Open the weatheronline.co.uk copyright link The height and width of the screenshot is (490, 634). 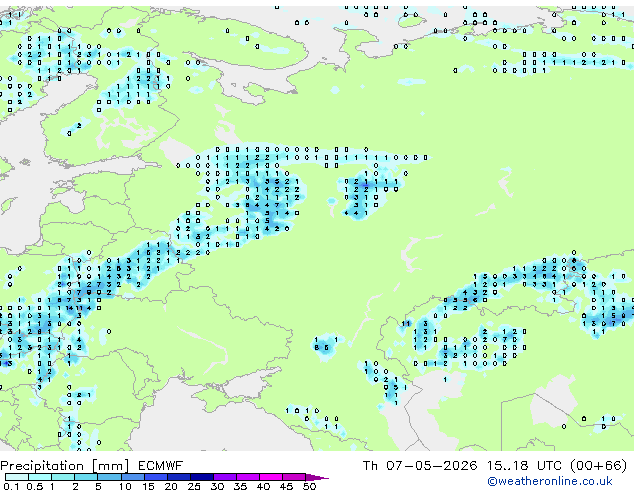coord(550,481)
